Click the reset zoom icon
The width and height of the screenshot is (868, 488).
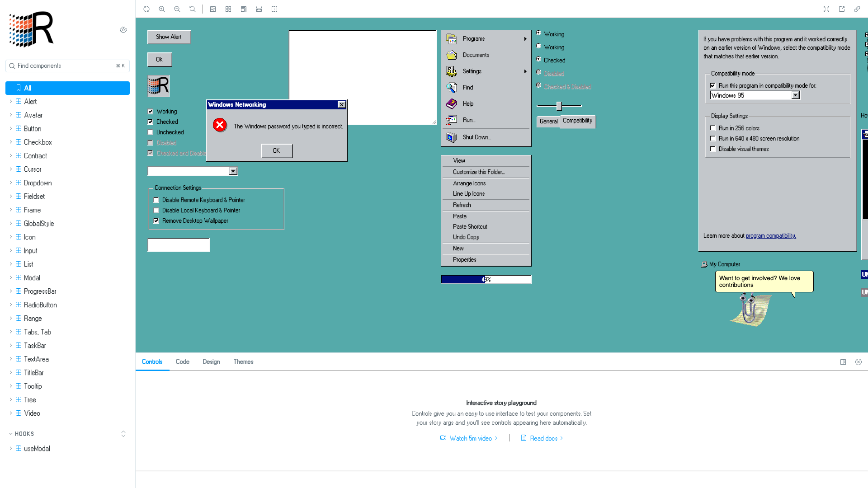pos(193,9)
